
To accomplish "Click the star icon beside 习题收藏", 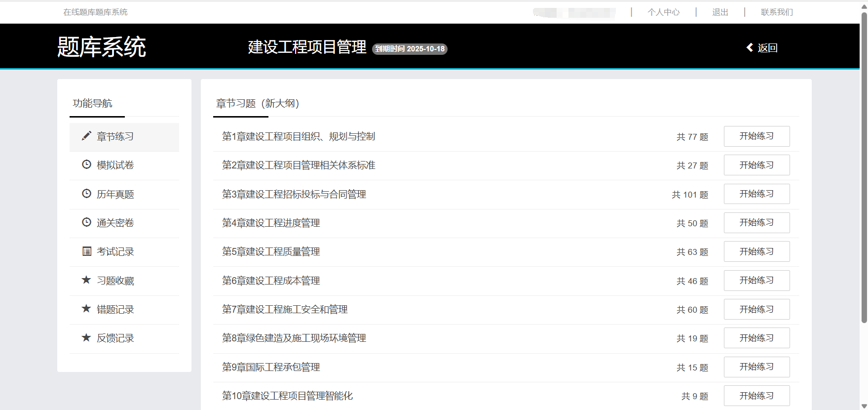I will (86, 280).
